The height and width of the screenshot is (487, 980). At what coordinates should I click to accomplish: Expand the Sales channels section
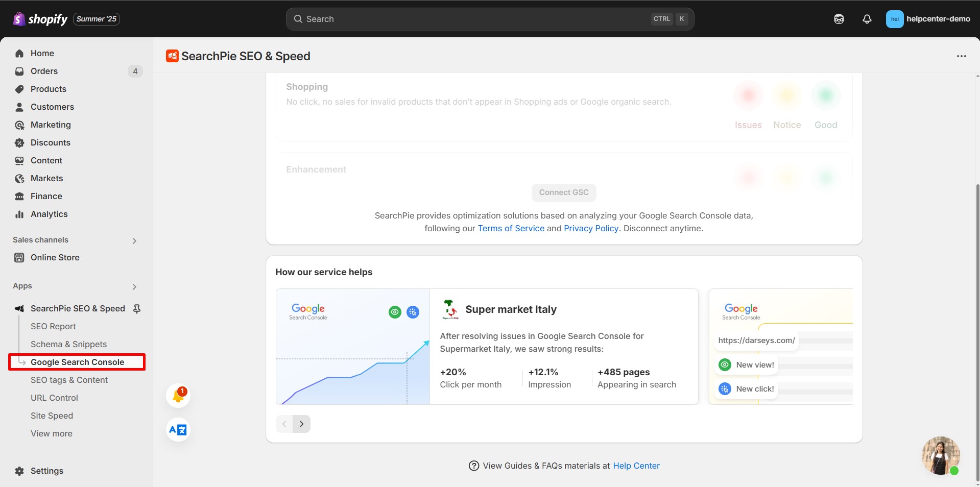(x=134, y=240)
